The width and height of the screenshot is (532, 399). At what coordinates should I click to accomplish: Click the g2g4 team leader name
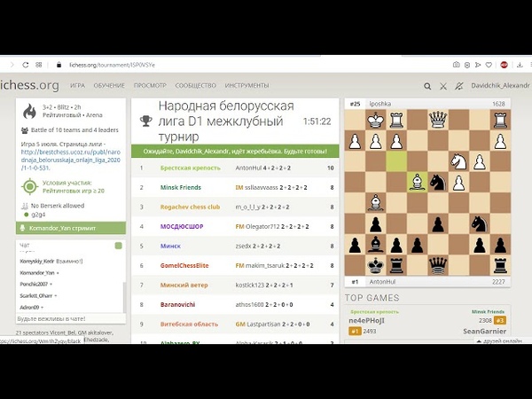tap(38, 215)
